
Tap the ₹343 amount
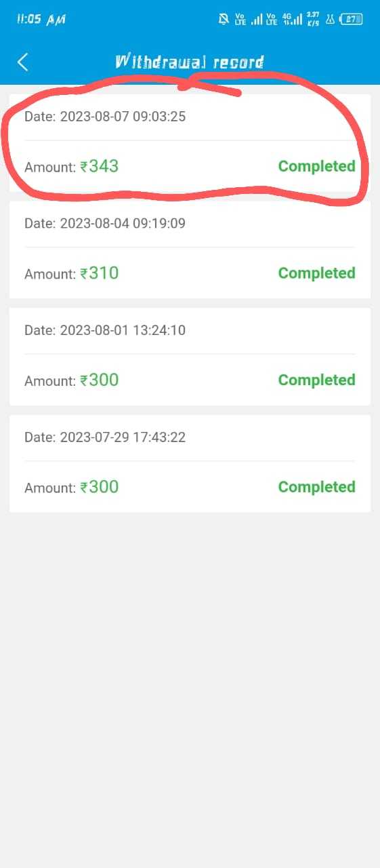99,166
